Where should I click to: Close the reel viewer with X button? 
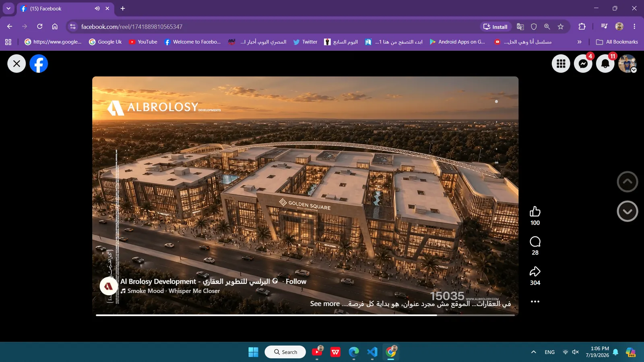(x=17, y=64)
